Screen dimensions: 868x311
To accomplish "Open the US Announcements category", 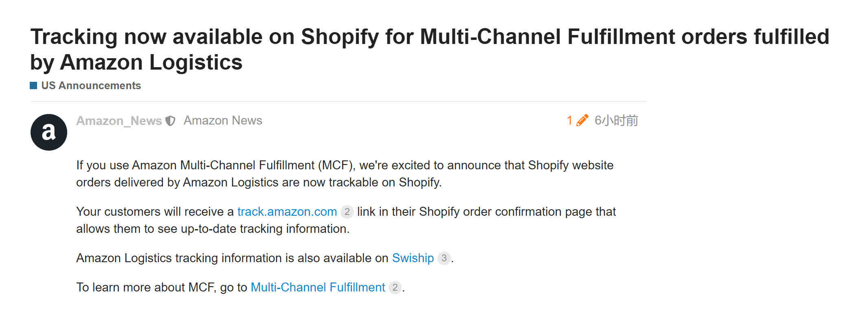I will [91, 85].
